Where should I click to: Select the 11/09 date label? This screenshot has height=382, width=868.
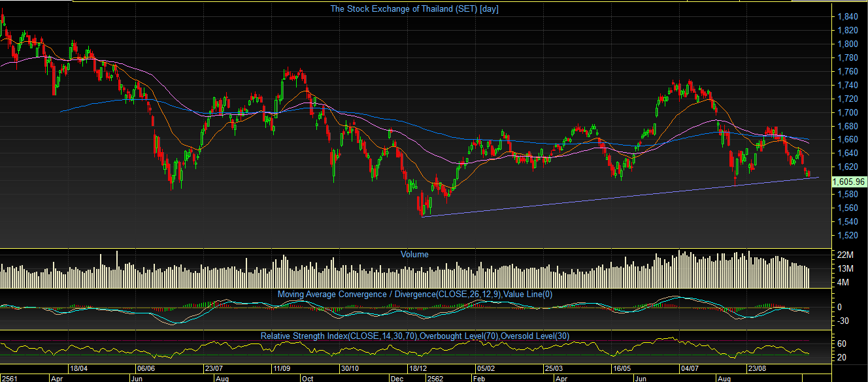coord(282,369)
